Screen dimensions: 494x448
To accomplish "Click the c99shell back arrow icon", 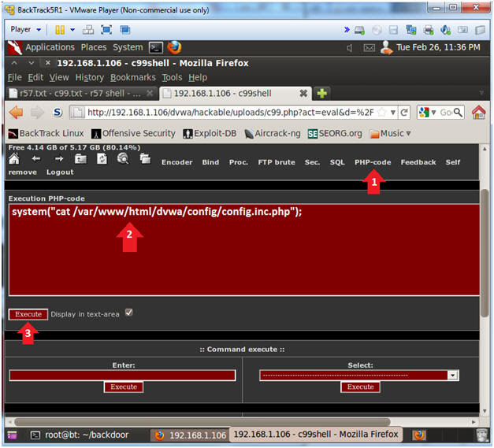I will pyautogui.click(x=36, y=159).
